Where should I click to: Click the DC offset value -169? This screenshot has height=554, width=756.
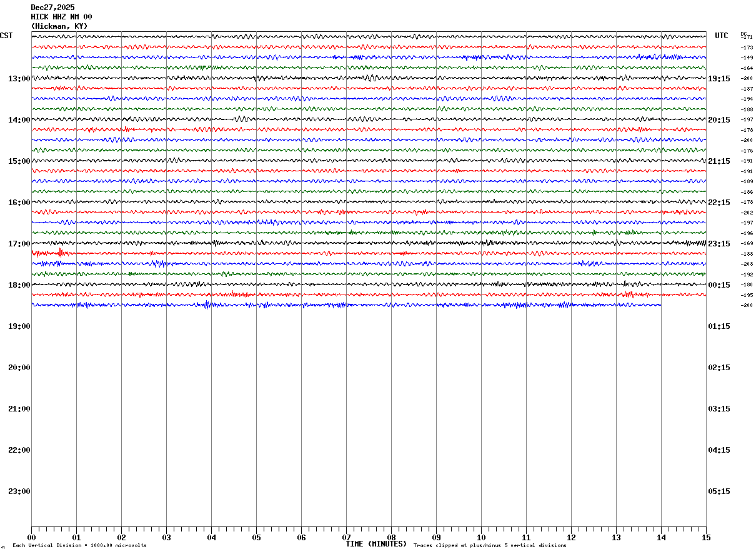pos(747,243)
